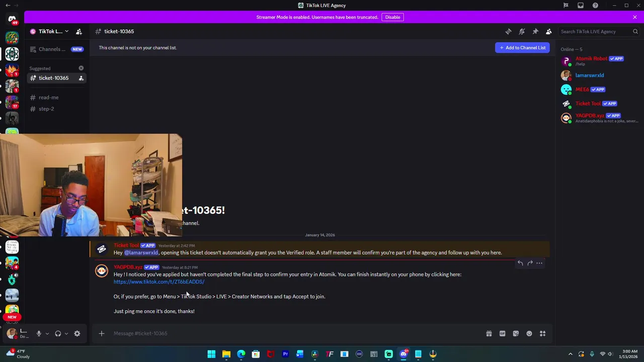The height and width of the screenshot is (362, 644).
Task: Select Ticket Tool in member list
Action: (x=599, y=104)
